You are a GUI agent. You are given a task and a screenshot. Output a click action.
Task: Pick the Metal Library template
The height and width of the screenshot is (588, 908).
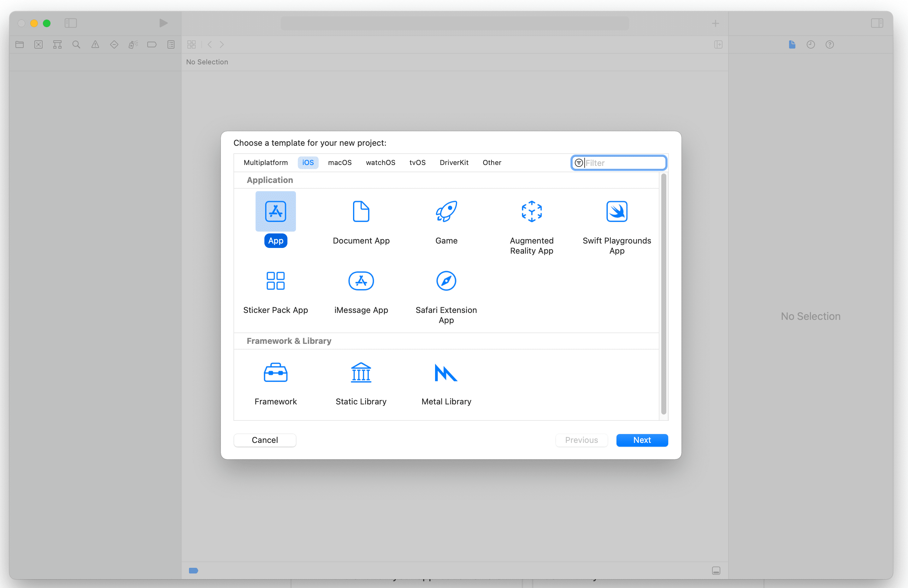point(446,373)
